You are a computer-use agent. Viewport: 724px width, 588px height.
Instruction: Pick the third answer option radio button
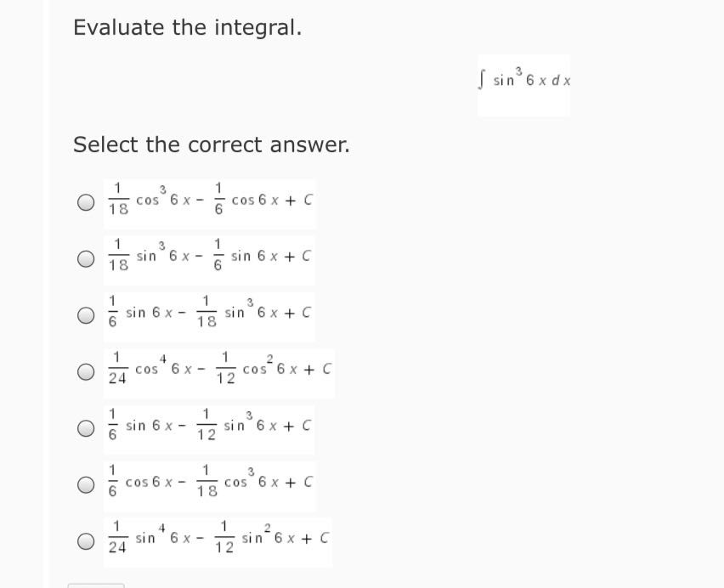pyautogui.click(x=85, y=315)
